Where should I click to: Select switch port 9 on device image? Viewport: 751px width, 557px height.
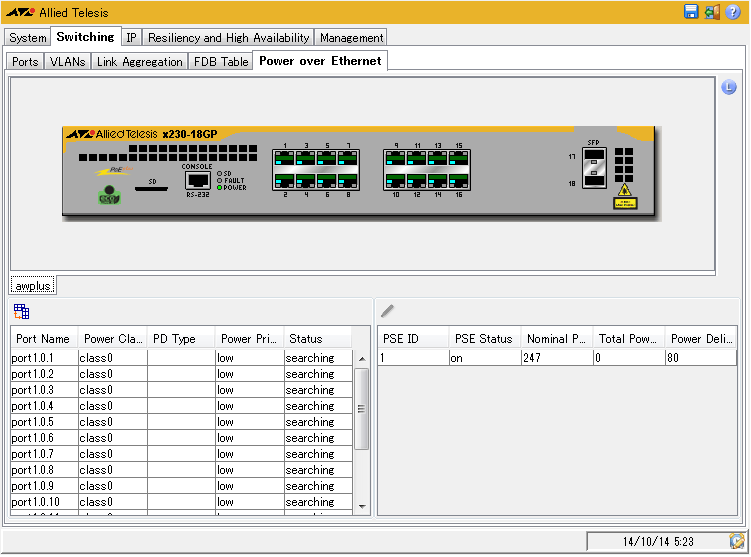pos(396,158)
